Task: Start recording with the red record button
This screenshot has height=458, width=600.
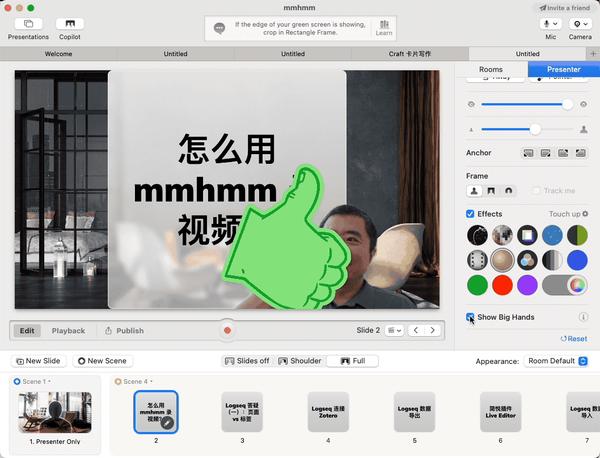Action: [x=227, y=330]
